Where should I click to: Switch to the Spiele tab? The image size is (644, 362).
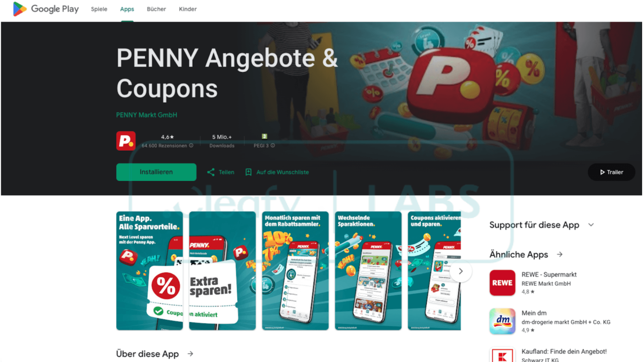click(99, 9)
